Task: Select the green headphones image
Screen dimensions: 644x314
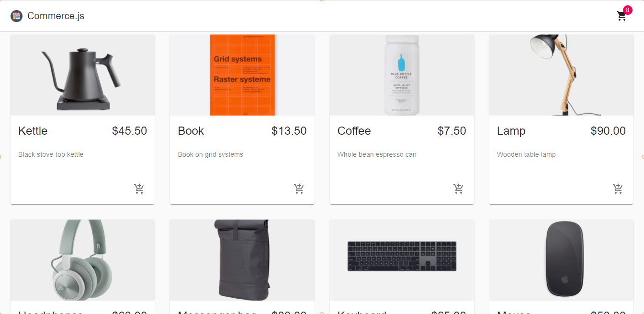Action: point(82,260)
